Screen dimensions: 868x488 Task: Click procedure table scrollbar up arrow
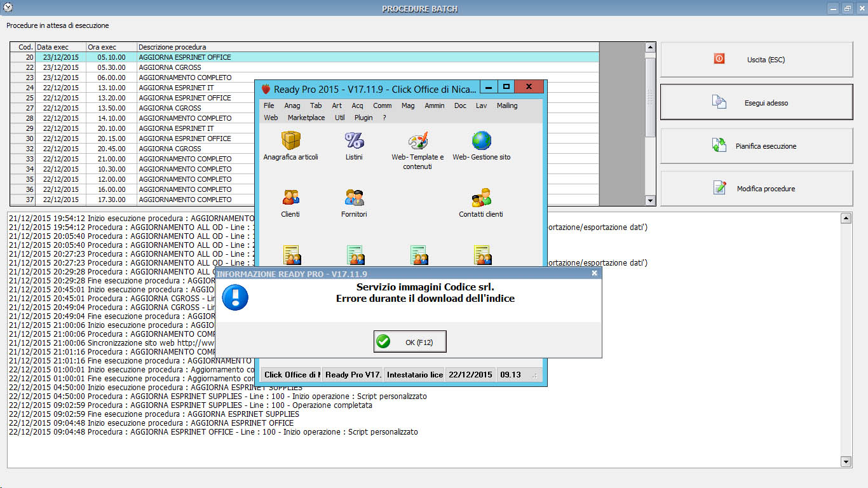pyautogui.click(x=650, y=47)
